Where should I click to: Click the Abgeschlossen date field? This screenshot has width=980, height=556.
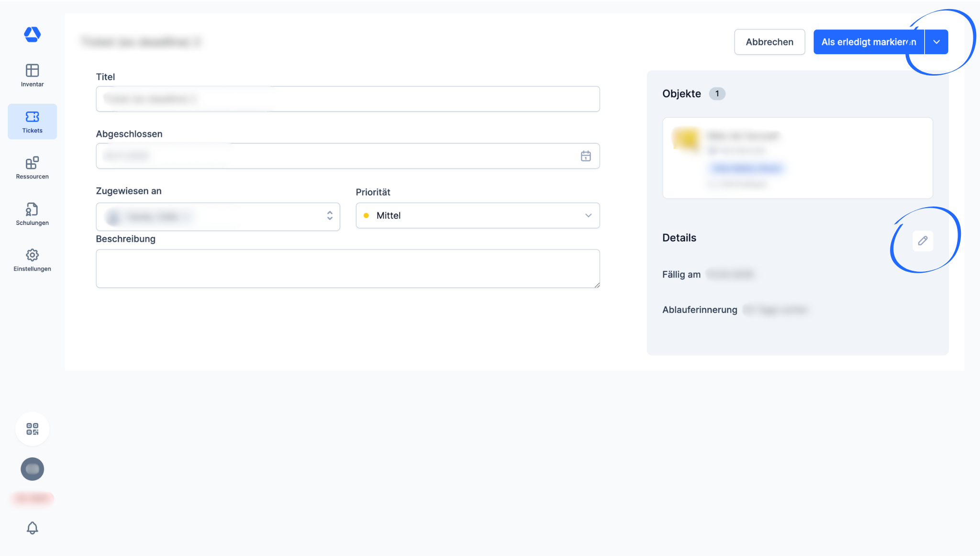pyautogui.click(x=335, y=156)
